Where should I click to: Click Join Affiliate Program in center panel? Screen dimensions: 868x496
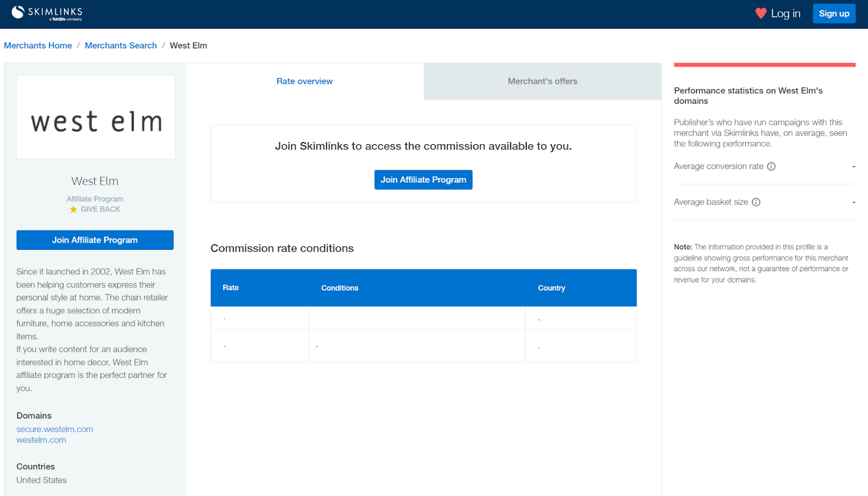point(423,180)
